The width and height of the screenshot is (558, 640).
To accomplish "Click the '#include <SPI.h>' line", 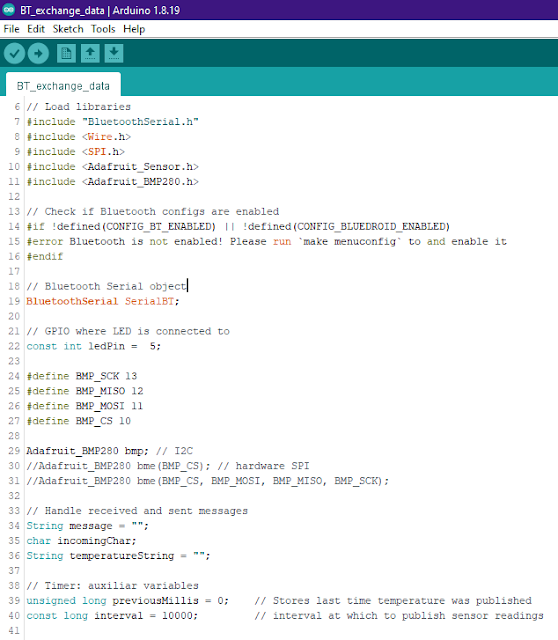I will [x=76, y=152].
